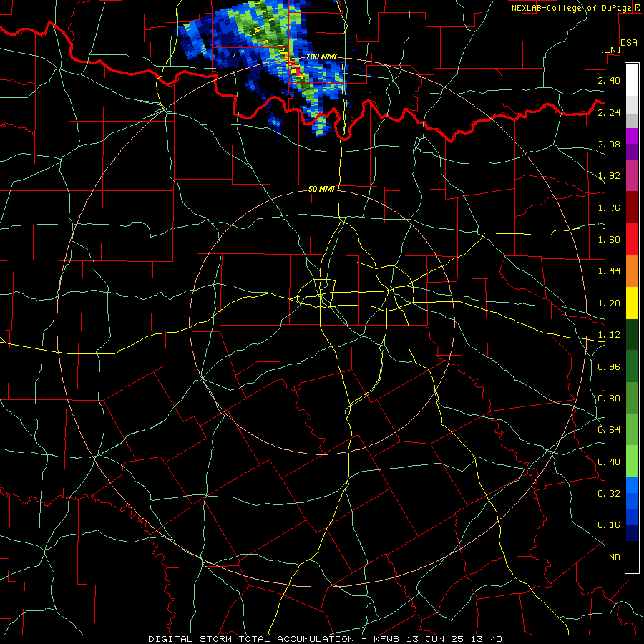This screenshot has width=644, height=644.
Task: Click the 1.76 legend value
Action: 609,208
